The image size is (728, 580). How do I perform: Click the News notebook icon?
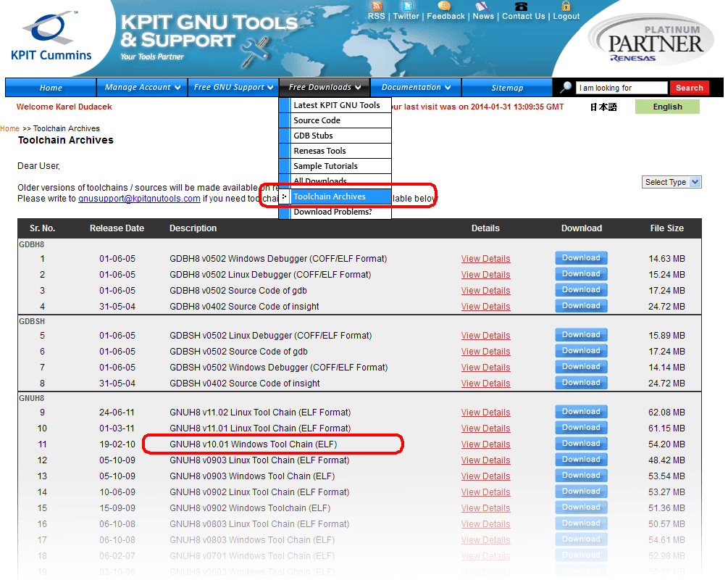coord(482,7)
